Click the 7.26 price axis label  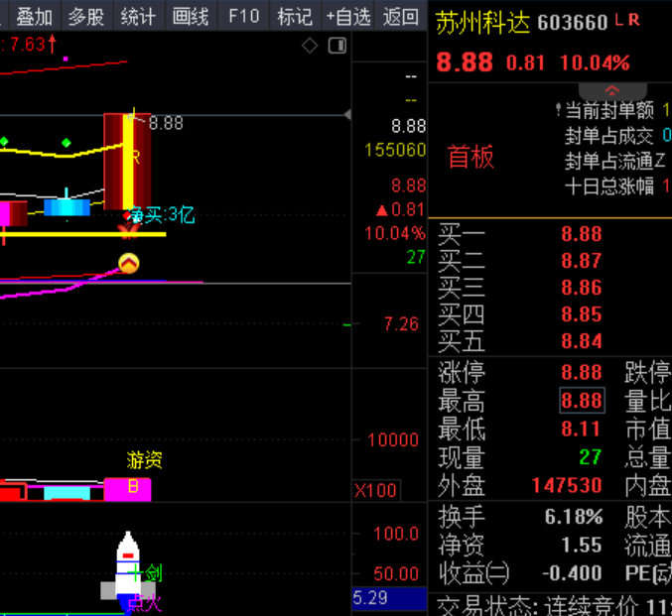coord(401,324)
